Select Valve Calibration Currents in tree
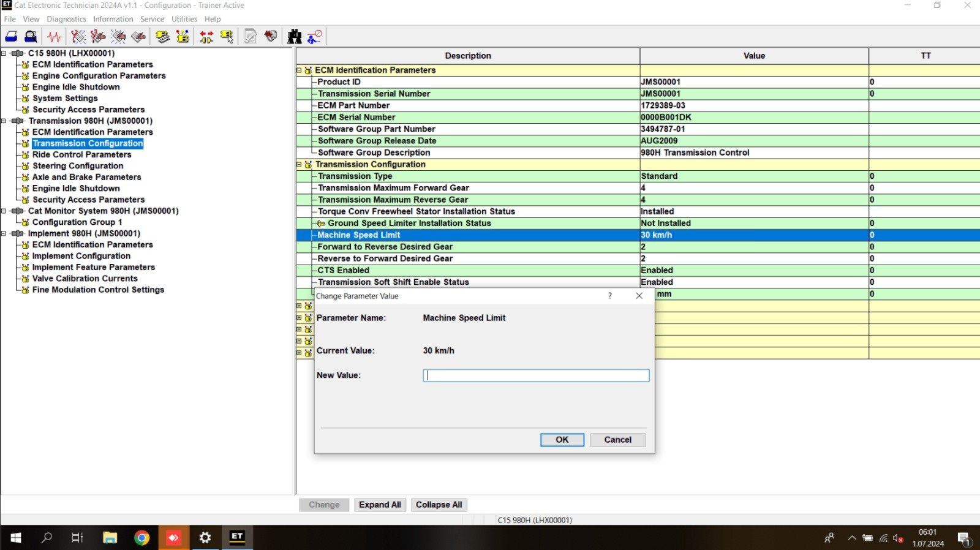The image size is (980, 550). point(85,279)
